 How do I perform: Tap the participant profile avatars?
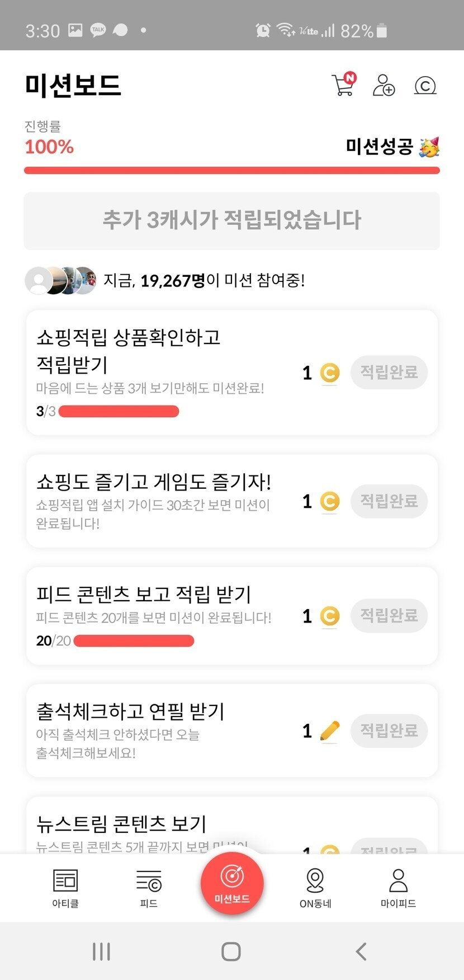(60, 280)
